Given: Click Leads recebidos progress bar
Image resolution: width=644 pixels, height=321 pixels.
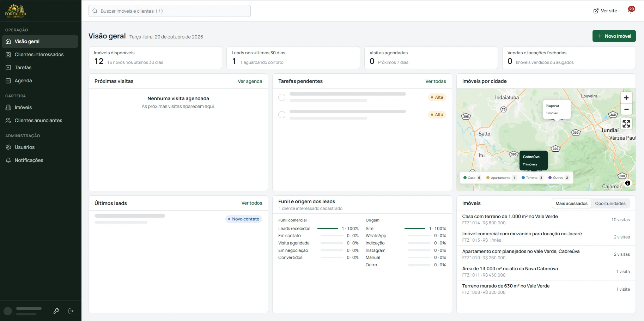Looking at the screenshot, I should (x=328, y=229).
